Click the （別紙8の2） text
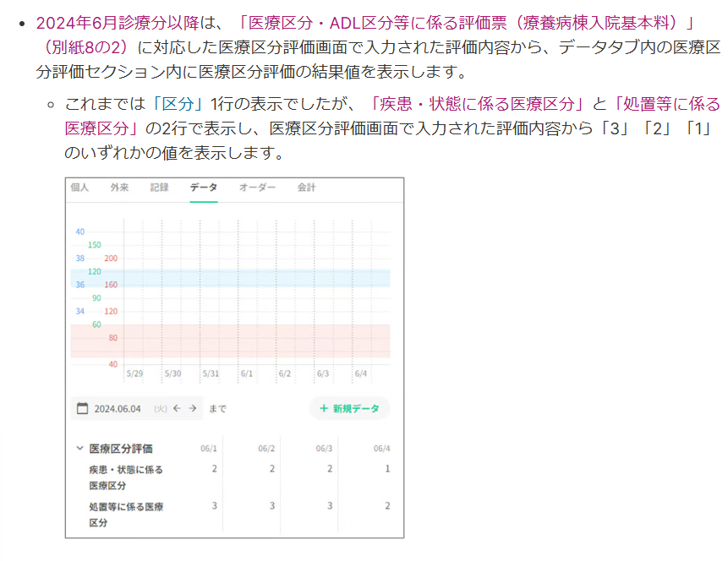This screenshot has width=728, height=561. pyautogui.click(x=86, y=46)
